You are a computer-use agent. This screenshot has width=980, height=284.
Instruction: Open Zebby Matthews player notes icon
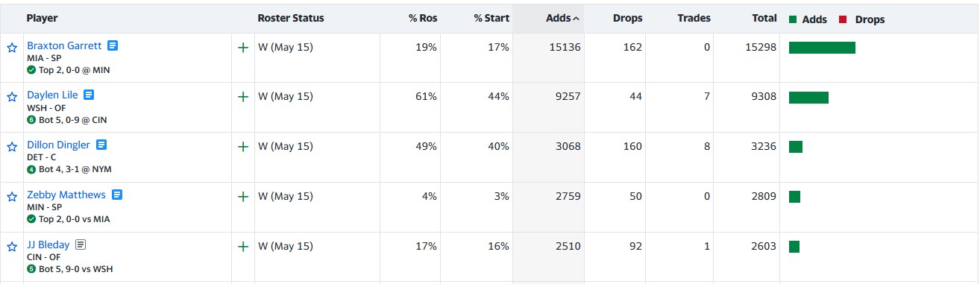point(117,195)
